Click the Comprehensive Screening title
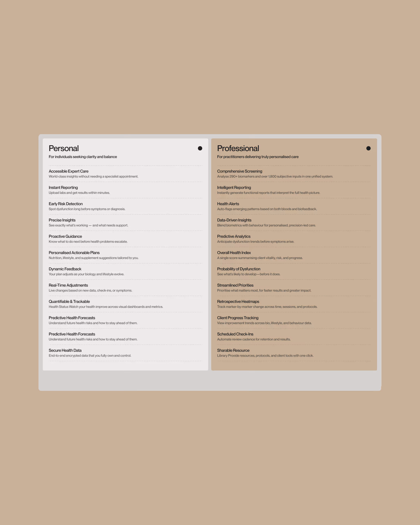 tap(240, 171)
